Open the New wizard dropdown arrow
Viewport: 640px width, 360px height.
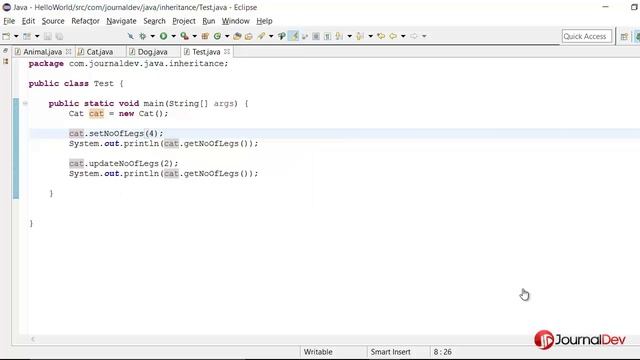pos(16,36)
